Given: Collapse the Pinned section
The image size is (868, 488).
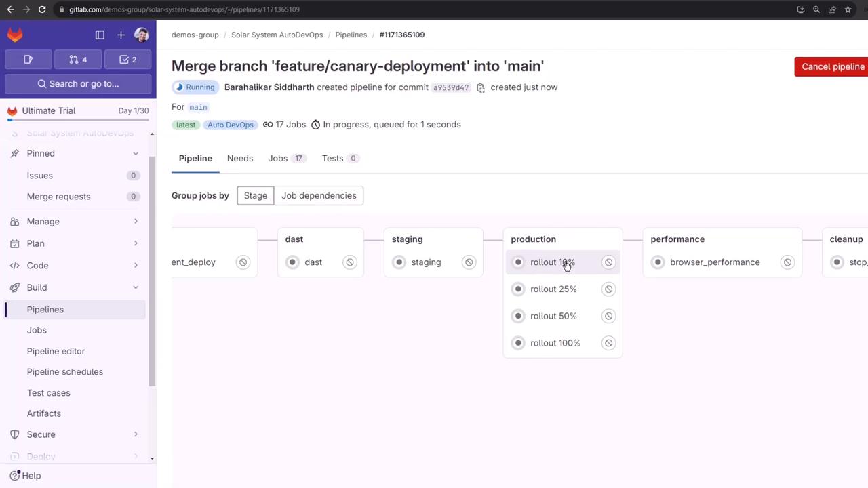Looking at the screenshot, I should 136,154.
